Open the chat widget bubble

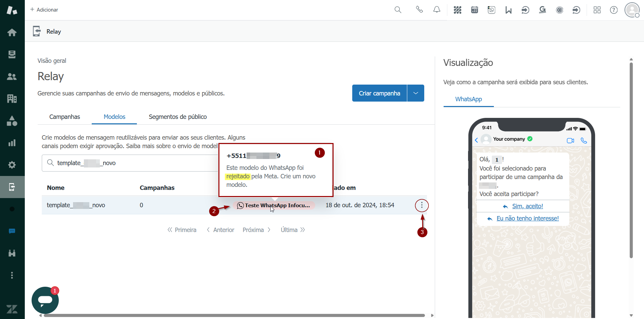[x=45, y=300]
